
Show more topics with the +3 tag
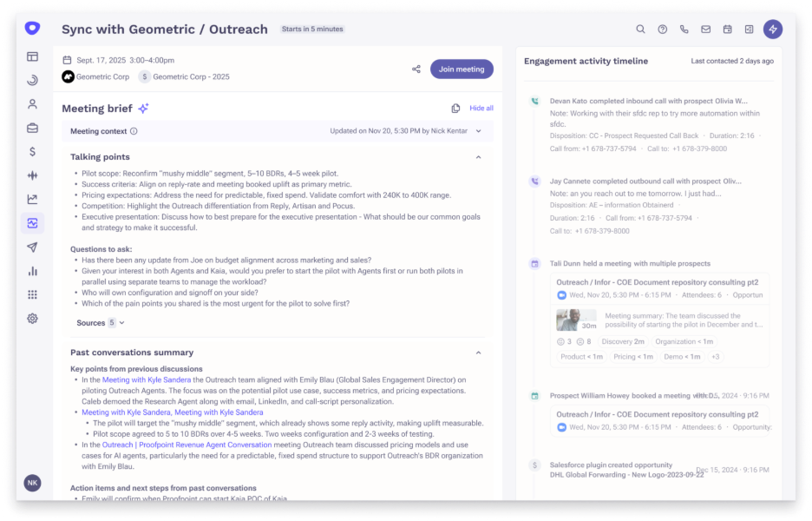715,357
